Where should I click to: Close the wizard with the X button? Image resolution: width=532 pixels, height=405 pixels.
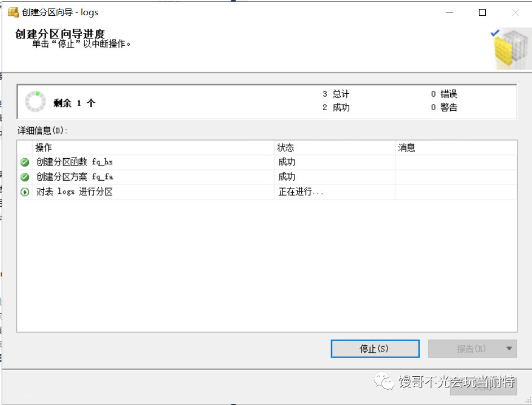point(515,12)
